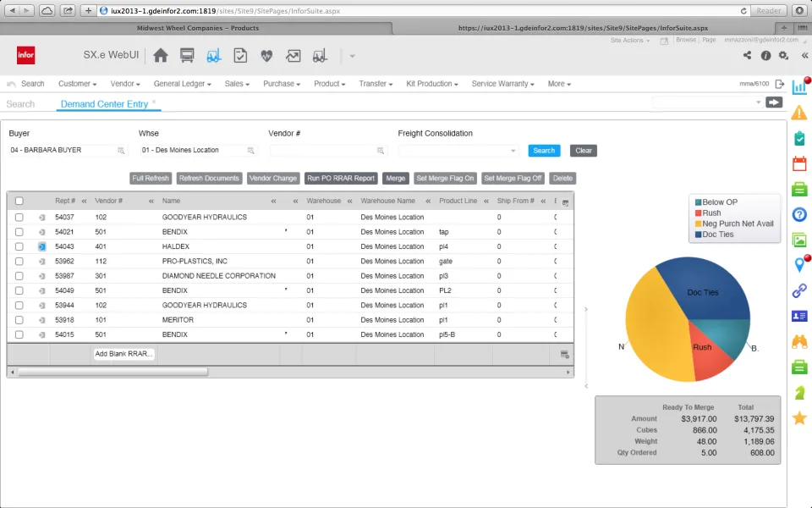Check the PRO-PLASTICS, INC row checkbox
Viewport: 812px width, 508px height.
pos(19,262)
